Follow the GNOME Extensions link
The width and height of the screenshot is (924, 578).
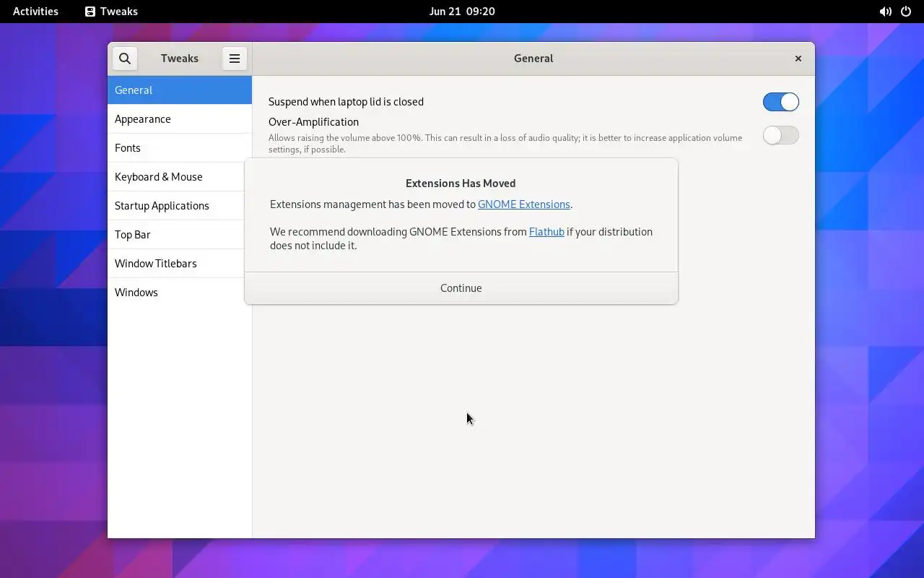(524, 204)
